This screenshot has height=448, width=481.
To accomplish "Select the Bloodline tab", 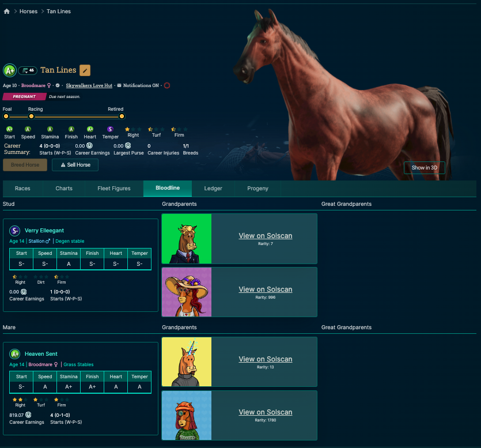I will (168, 188).
